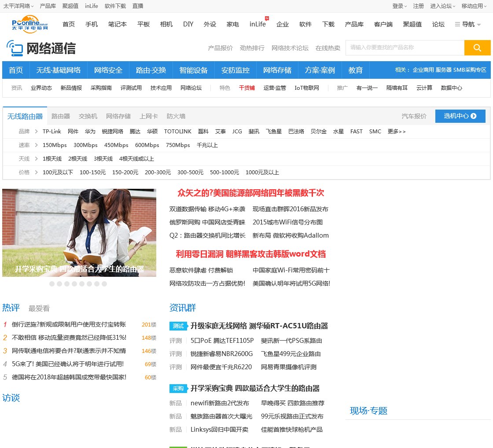
Task: Select the TP-Link brand filter
Action: pos(52,132)
